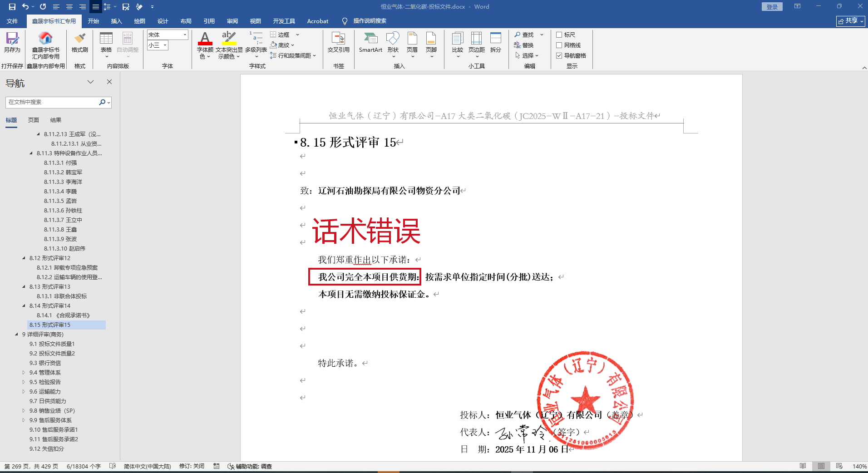This screenshot has width=868, height=473.
Task: Open the 比较 compare tool
Action: [458, 45]
